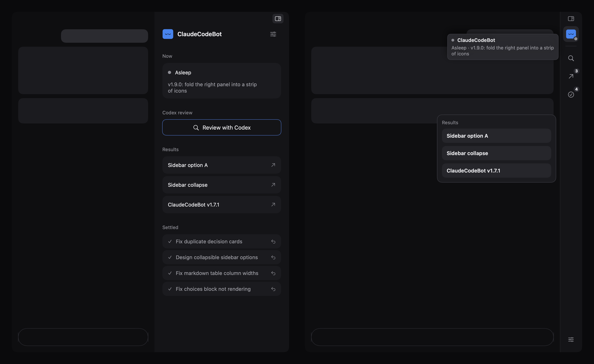Open settings sliders icon at strip bottom
The image size is (594, 364).
tap(571, 339)
